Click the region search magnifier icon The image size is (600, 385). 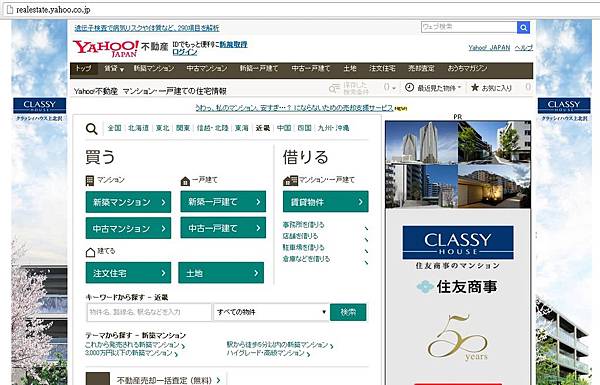pos(91,129)
